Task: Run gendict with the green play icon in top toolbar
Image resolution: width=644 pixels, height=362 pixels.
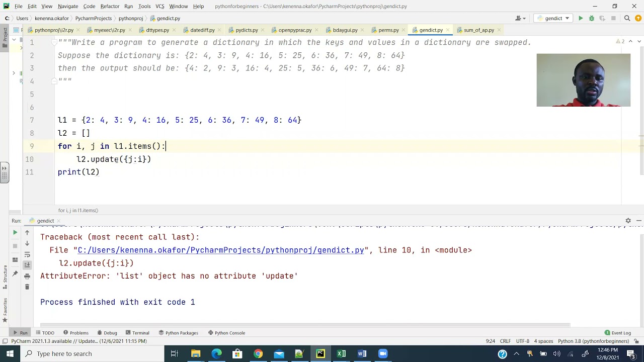Action: pos(581,18)
